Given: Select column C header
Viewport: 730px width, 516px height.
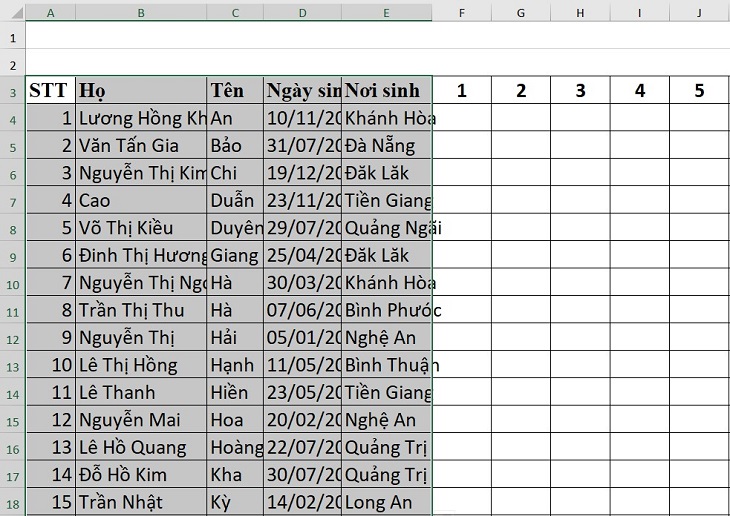Looking at the screenshot, I should coord(235,13).
